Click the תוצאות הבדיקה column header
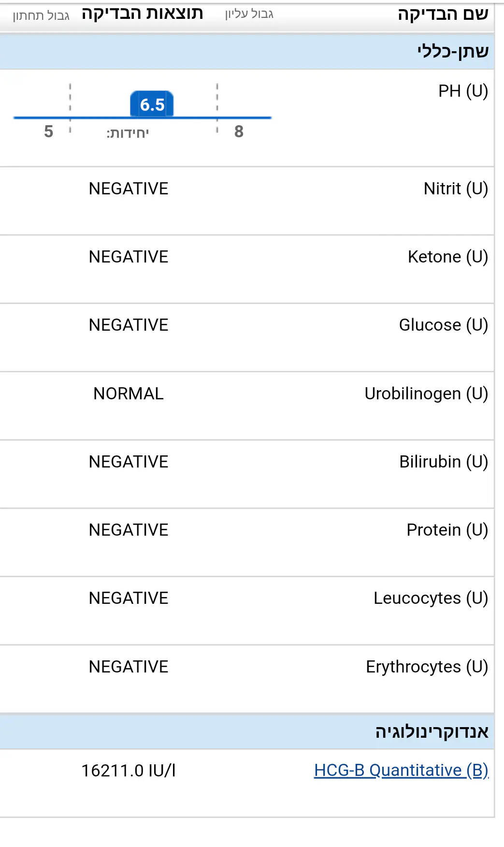Screen dimensions: 504x847 click(142, 14)
